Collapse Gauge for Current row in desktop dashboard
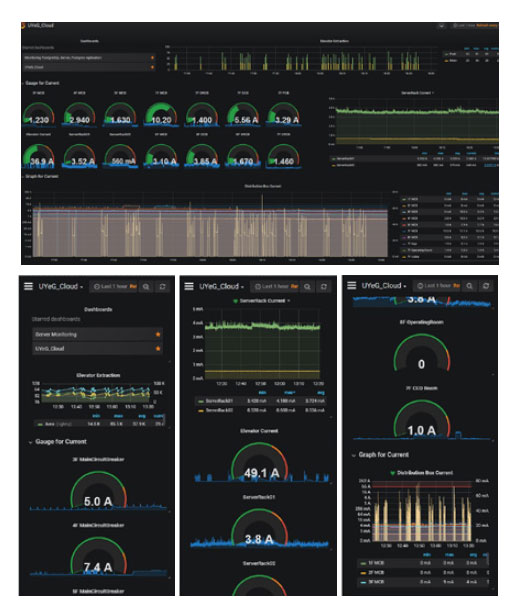Screen dimensions: 518x615 click(x=42, y=83)
